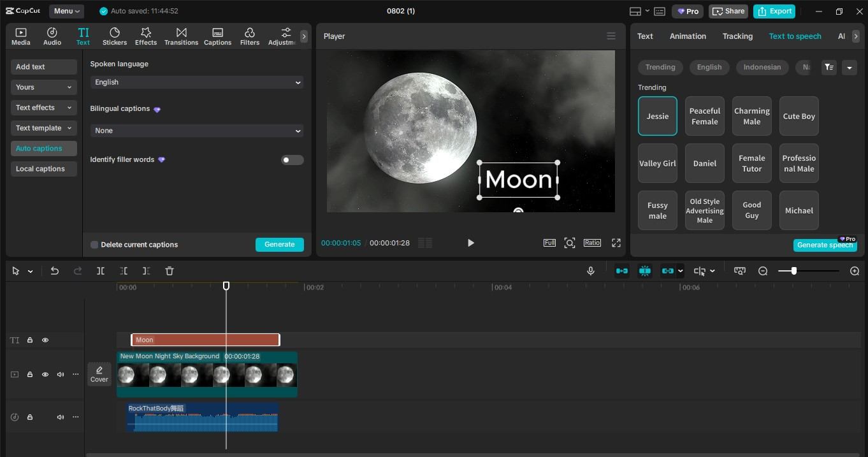Expand the Text effects section
The width and height of the screenshot is (868, 457).
[x=44, y=108]
